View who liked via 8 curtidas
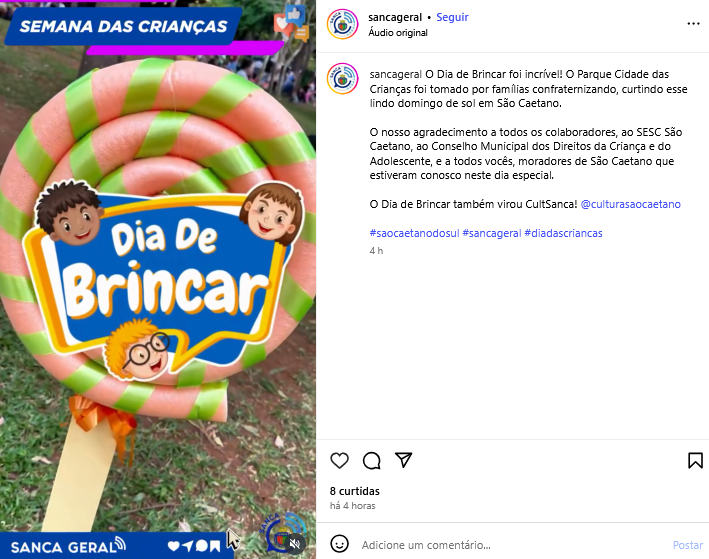This screenshot has width=709, height=559. [x=354, y=491]
